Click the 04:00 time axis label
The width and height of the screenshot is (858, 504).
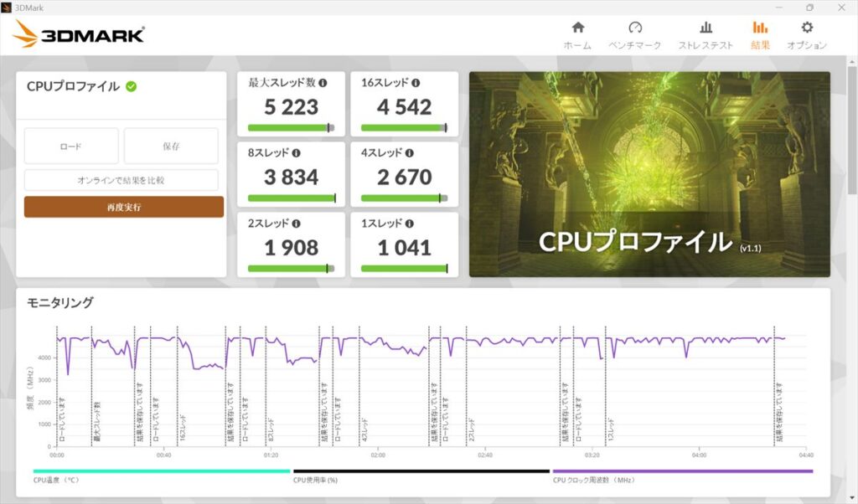point(699,455)
